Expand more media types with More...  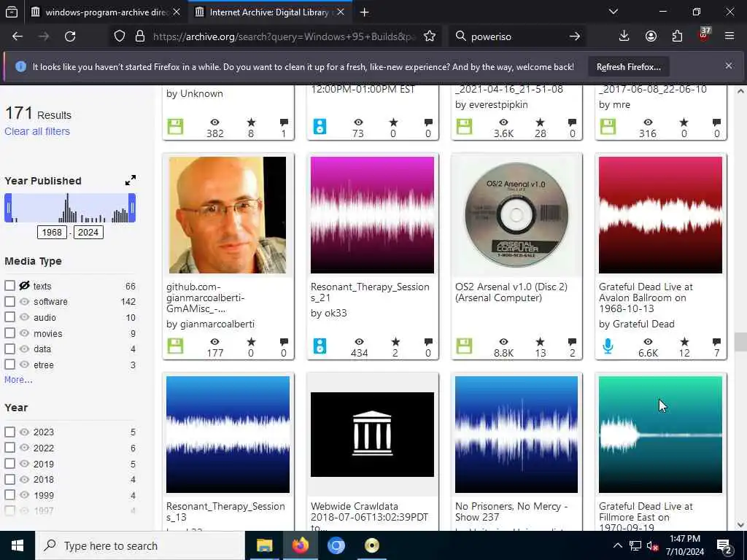pos(18,379)
